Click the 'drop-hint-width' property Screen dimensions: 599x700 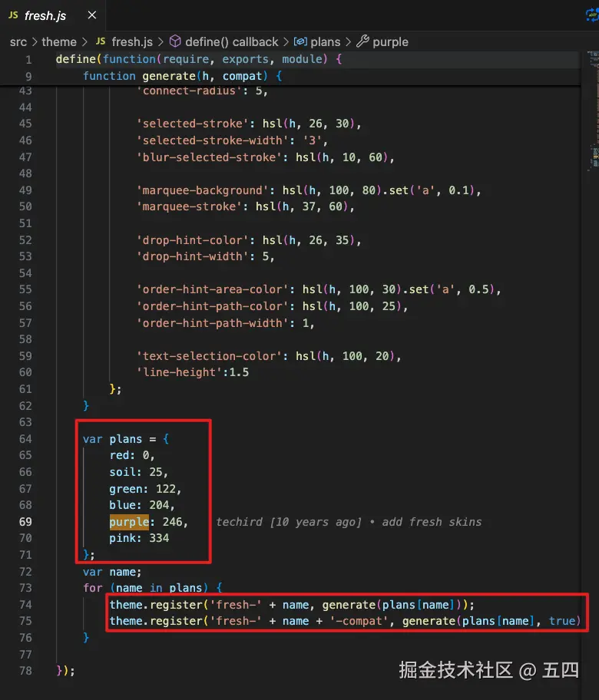click(x=206, y=256)
